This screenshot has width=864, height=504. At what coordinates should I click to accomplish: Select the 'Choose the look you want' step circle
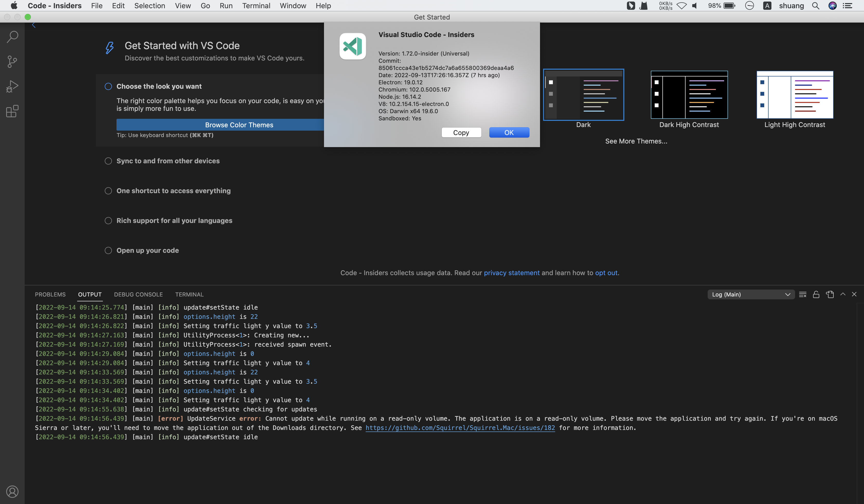click(108, 86)
